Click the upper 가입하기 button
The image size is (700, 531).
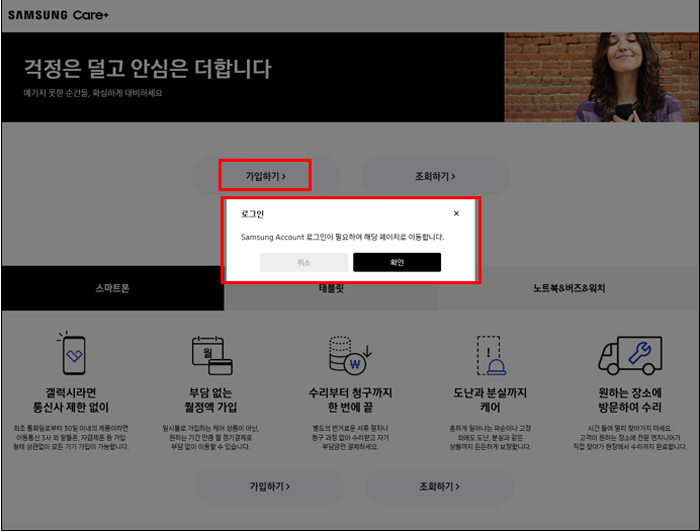(x=266, y=176)
